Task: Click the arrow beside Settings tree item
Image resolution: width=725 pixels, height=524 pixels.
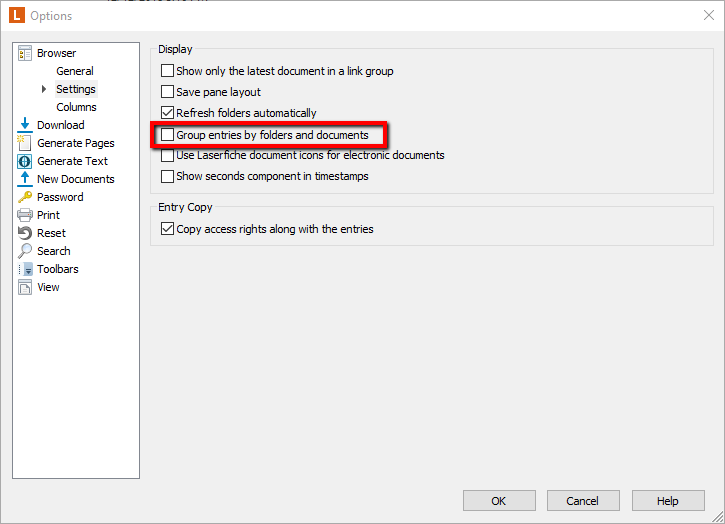Action: tap(44, 89)
